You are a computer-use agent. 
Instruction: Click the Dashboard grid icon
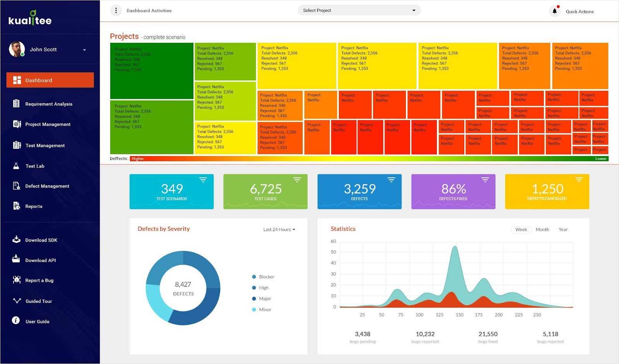click(x=17, y=80)
